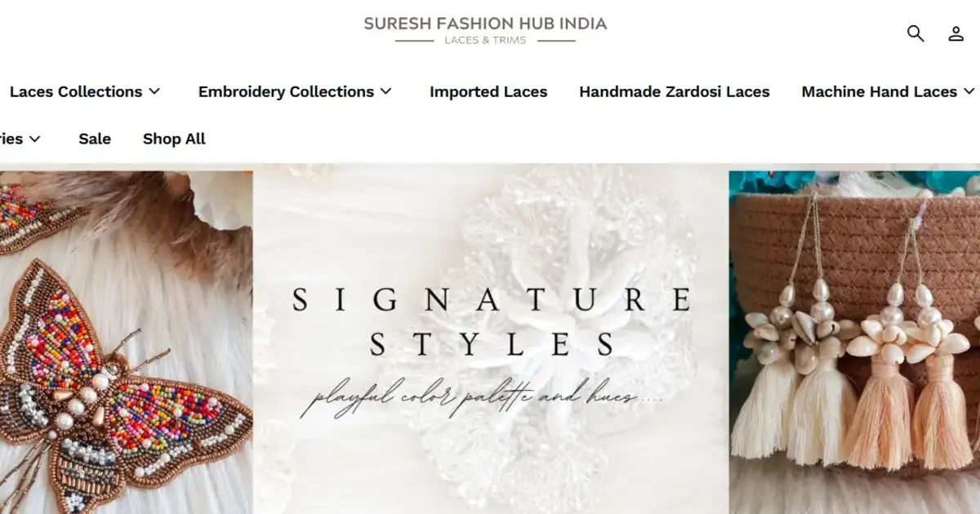Open the account login icon
The width and height of the screenshot is (980, 514).
pos(955,33)
